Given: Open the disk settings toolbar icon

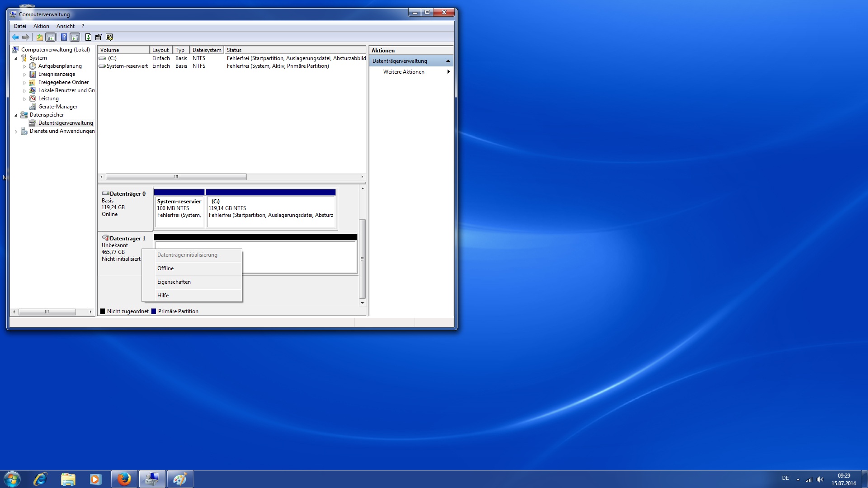Looking at the screenshot, I should (99, 38).
